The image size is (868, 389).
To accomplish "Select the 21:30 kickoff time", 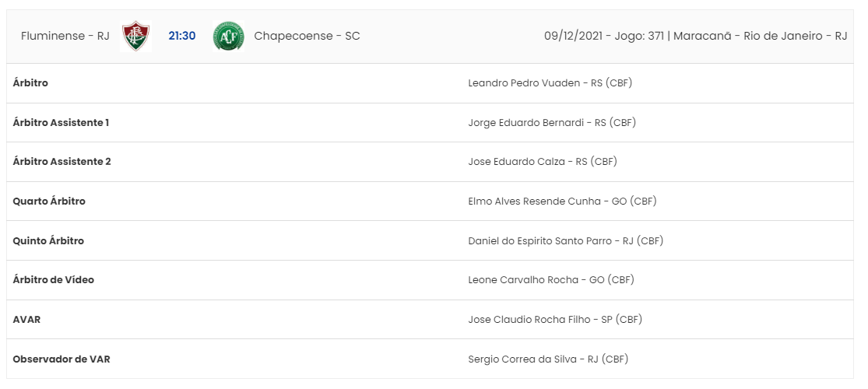I will (182, 36).
